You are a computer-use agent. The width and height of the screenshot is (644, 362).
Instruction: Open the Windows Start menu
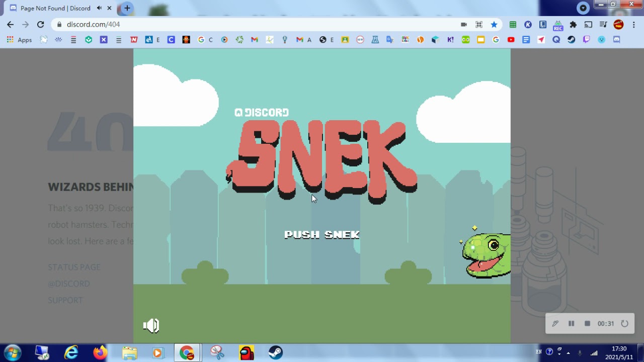12,353
